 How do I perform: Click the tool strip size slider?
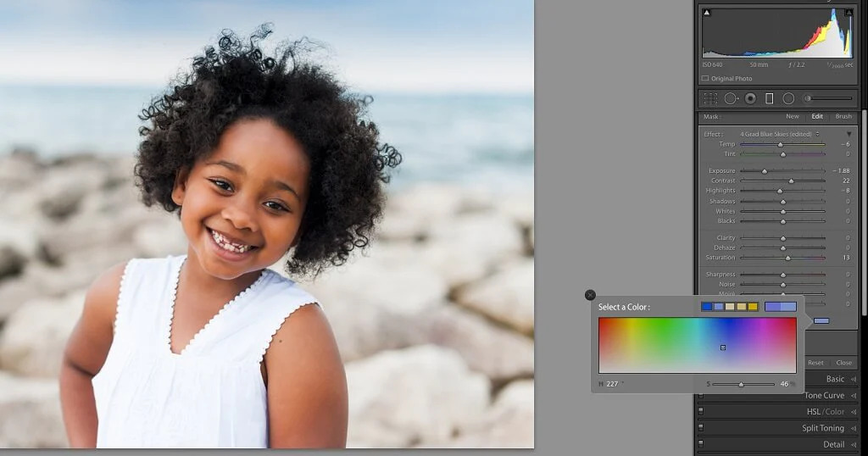829,98
